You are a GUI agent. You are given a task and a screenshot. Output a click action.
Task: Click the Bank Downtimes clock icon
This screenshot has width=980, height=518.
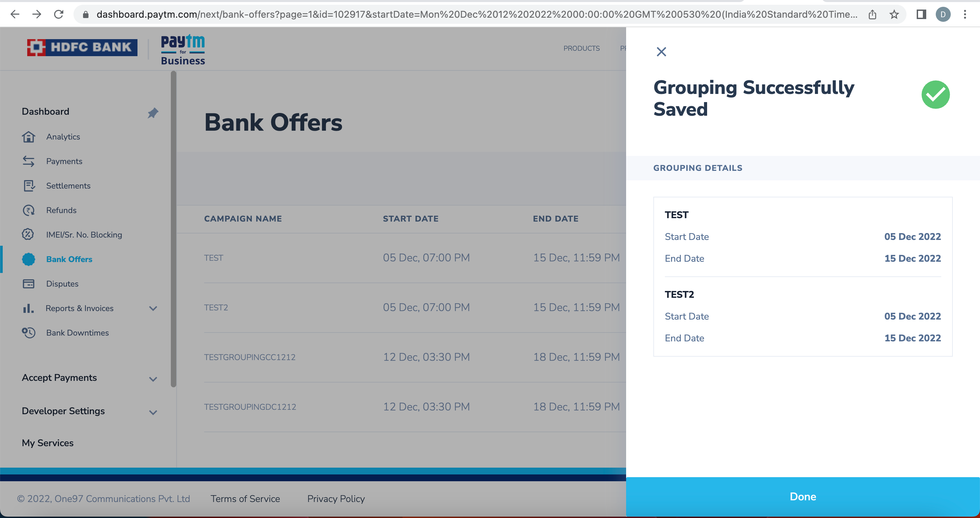click(29, 333)
